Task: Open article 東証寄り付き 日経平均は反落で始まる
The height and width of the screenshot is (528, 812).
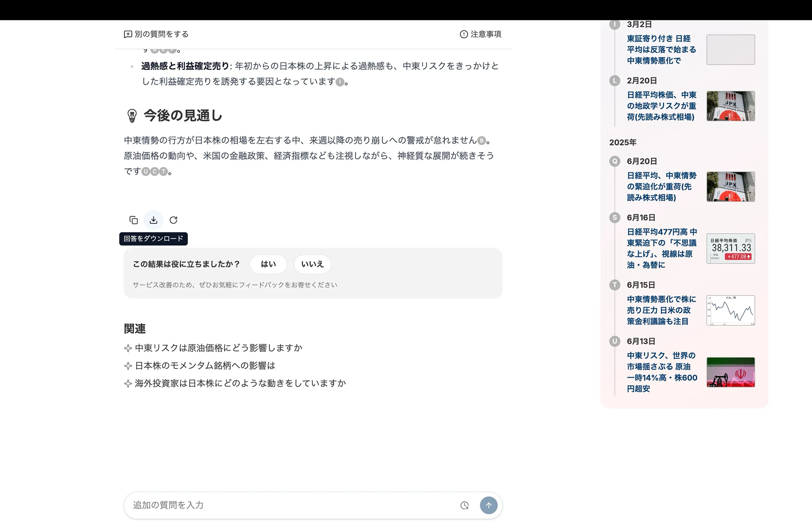Action: [661, 49]
